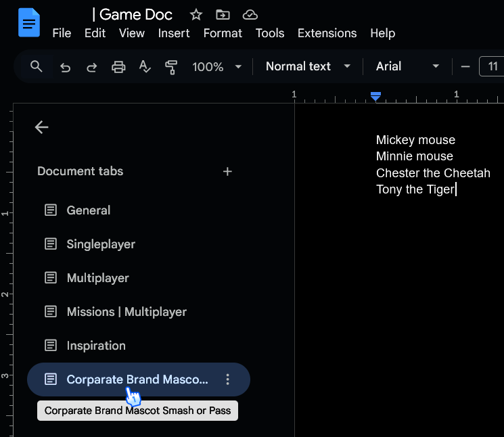This screenshot has height=437, width=504.
Task: Open the search menus magnifier icon
Action: click(x=37, y=66)
